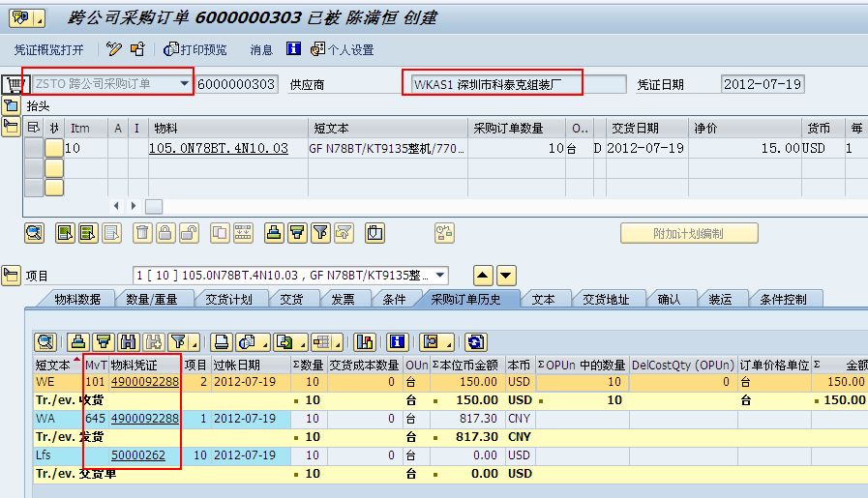Sort items descending in item toolbar
The width and height of the screenshot is (868, 498).
pos(297,233)
